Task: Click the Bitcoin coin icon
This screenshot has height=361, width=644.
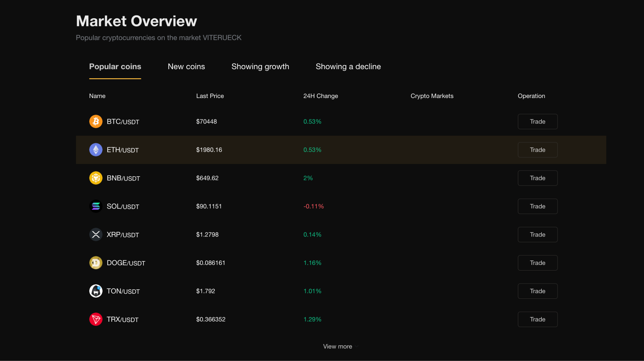Action: coord(96,122)
